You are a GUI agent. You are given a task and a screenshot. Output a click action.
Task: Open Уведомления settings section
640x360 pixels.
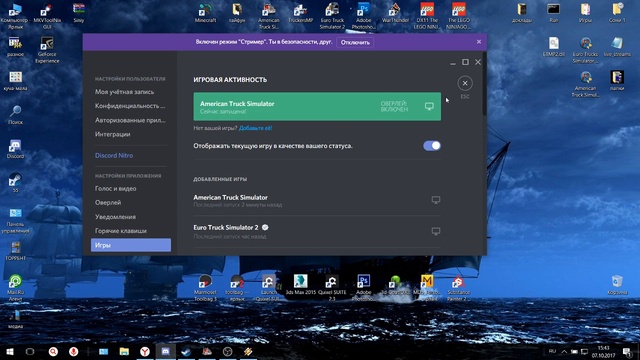click(115, 217)
